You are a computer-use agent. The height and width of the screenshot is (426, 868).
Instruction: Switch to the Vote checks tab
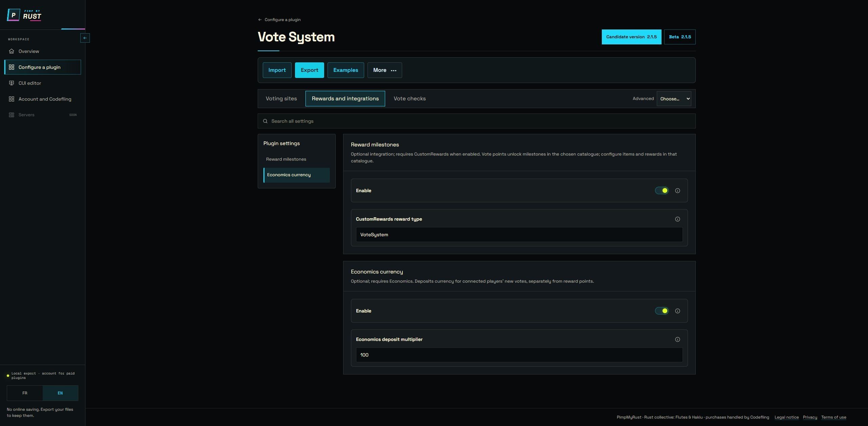(410, 99)
